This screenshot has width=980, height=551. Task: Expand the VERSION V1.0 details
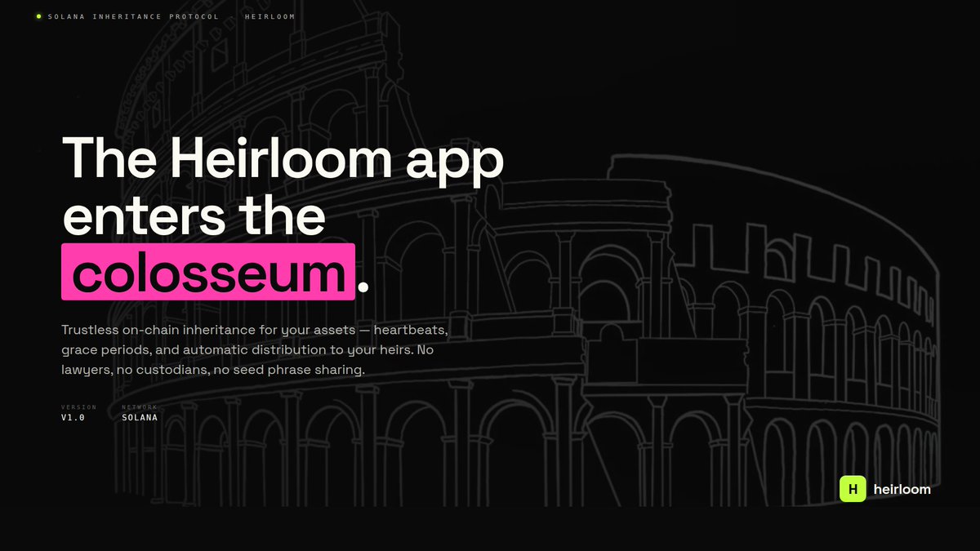click(72, 412)
